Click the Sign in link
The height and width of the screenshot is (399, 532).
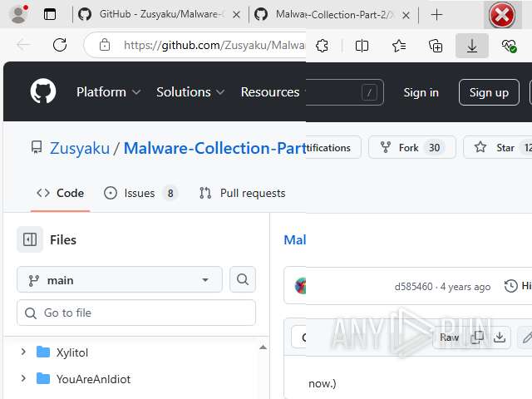pos(421,92)
